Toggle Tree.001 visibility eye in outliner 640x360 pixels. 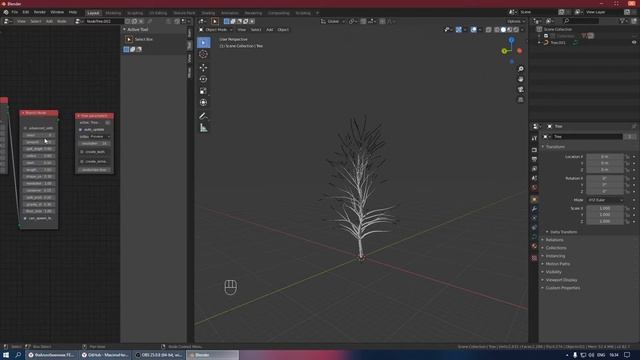tap(634, 42)
